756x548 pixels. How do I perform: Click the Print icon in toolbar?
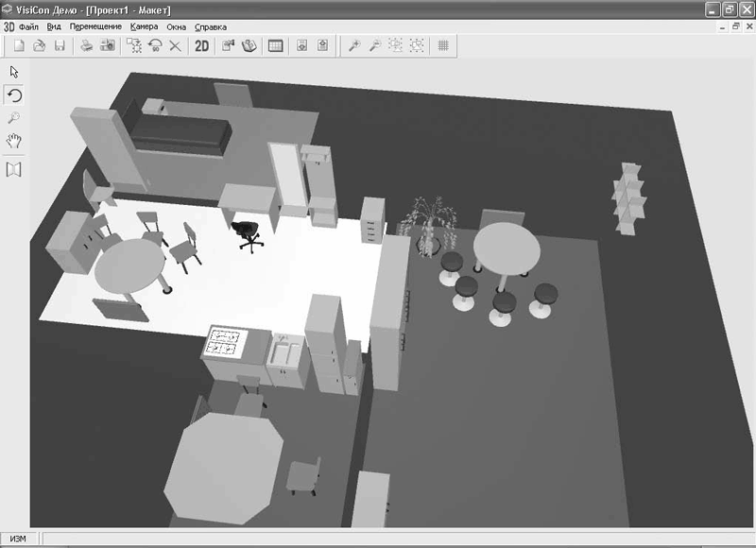(x=86, y=45)
